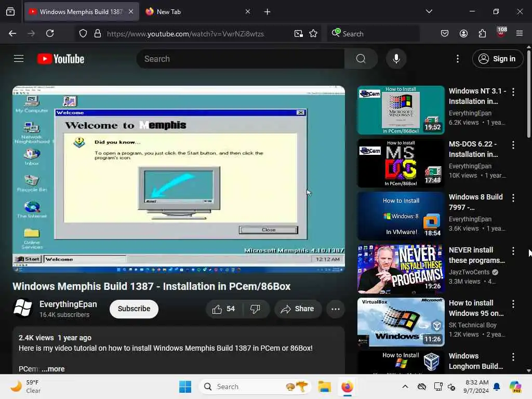Screen dimensions: 532x399
Task: Click the Firefox search box
Action: [374, 34]
